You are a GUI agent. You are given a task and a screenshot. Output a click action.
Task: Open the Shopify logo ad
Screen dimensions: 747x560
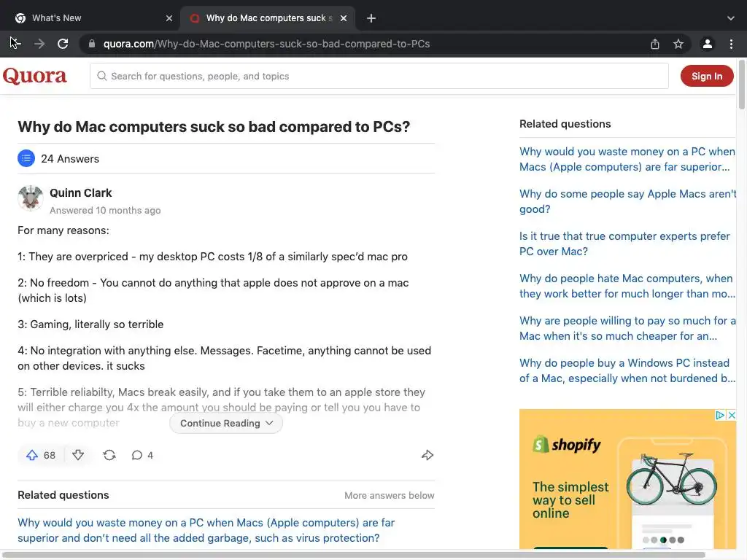coord(567,444)
